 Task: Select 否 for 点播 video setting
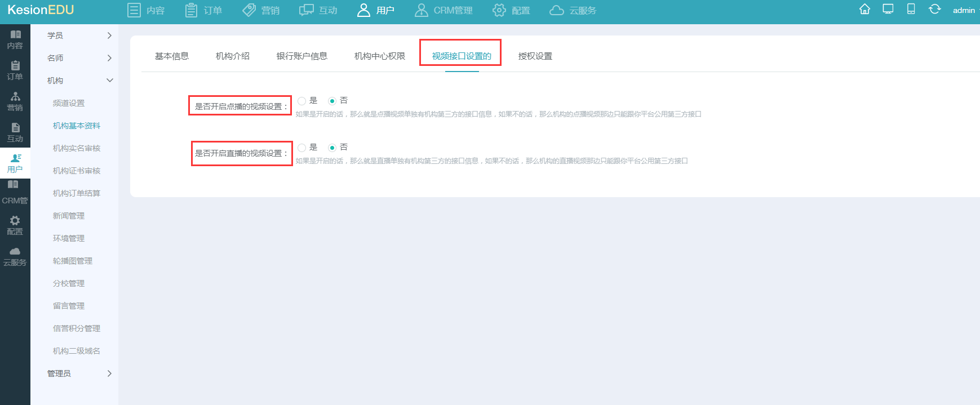click(332, 101)
